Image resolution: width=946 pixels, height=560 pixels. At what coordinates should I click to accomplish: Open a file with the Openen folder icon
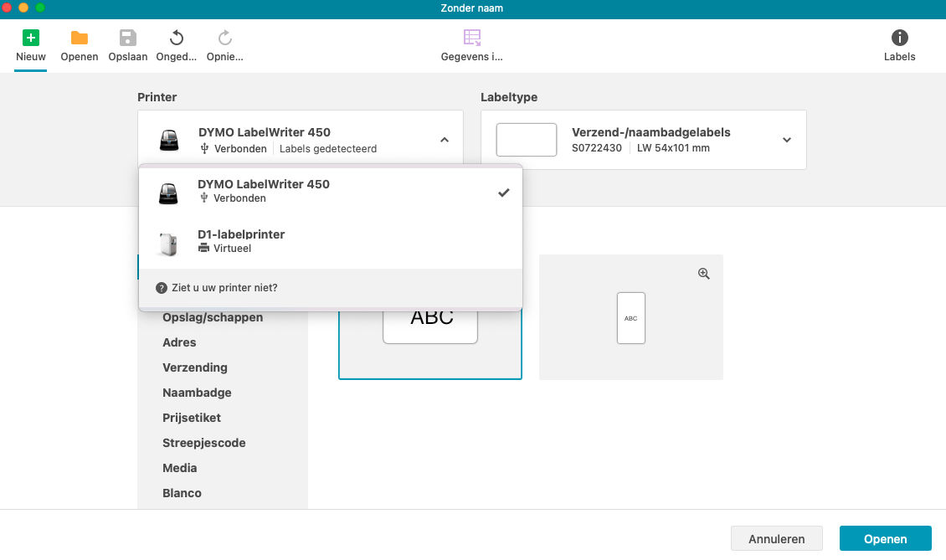click(x=80, y=38)
